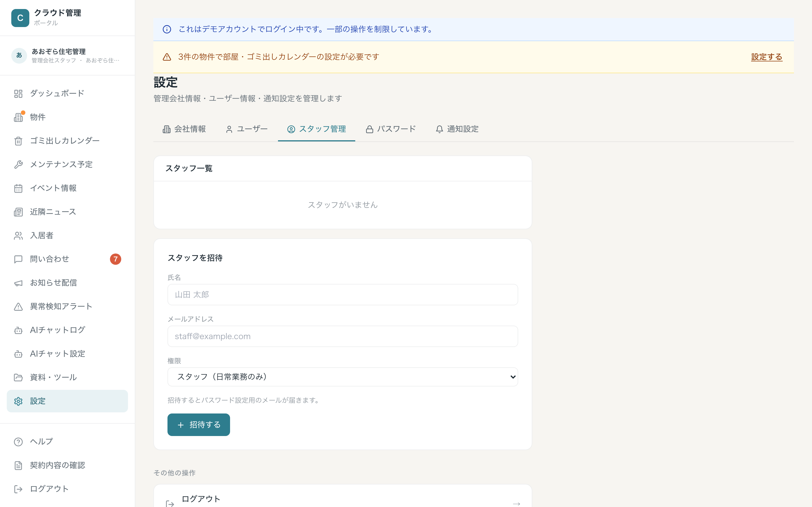This screenshot has height=507, width=812.
Task: Select the メンテナンス予定 wrench icon
Action: 18,165
